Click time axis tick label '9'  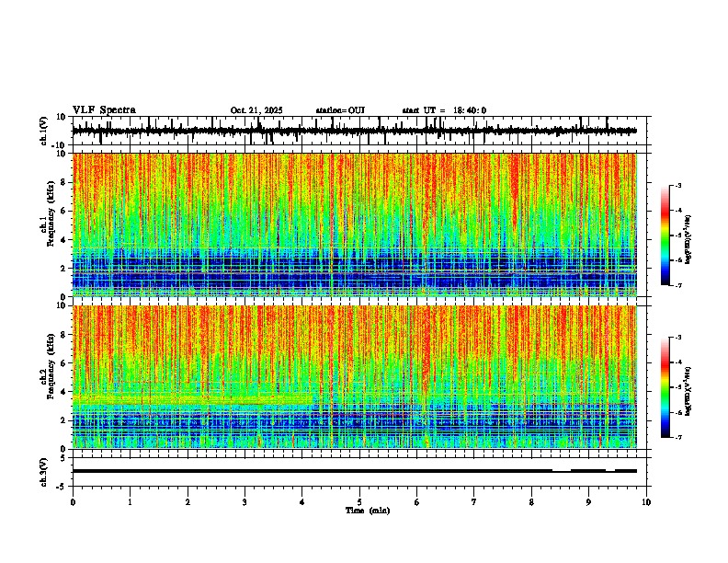pos(588,502)
